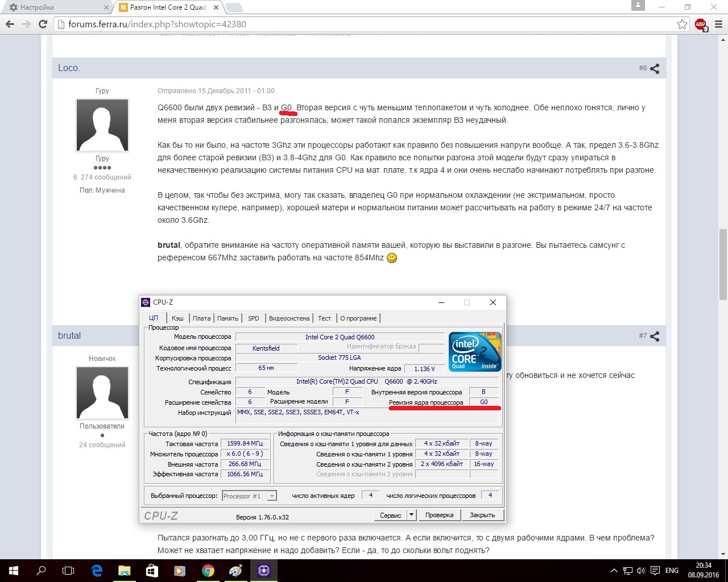Screen dimensions: 728x582
Task: Open post #7 permalink
Action: coord(643,335)
